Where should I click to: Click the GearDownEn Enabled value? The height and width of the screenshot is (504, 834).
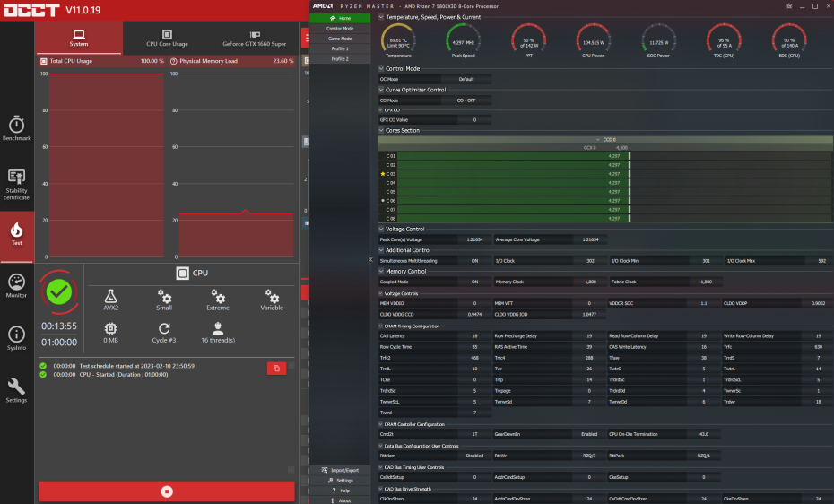[x=589, y=434]
